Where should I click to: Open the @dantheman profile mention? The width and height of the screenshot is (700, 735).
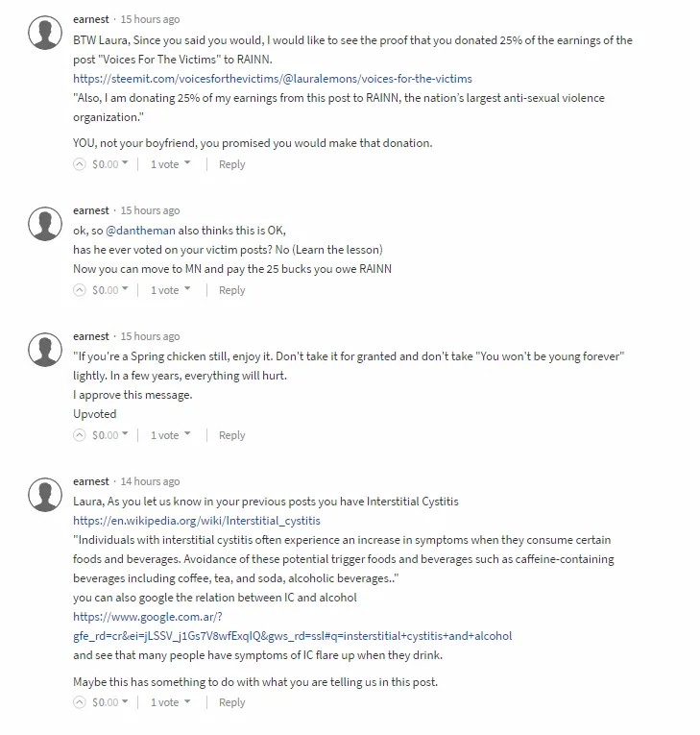coord(140,231)
